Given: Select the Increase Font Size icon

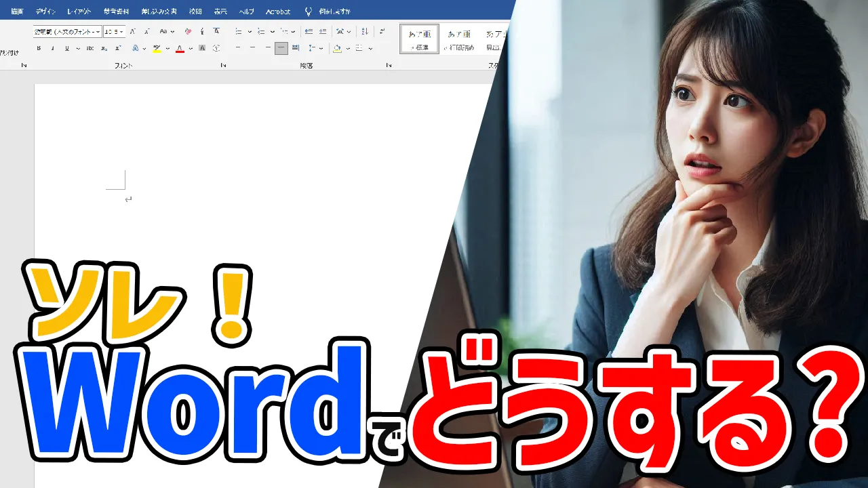Looking at the screenshot, I should click(133, 30).
